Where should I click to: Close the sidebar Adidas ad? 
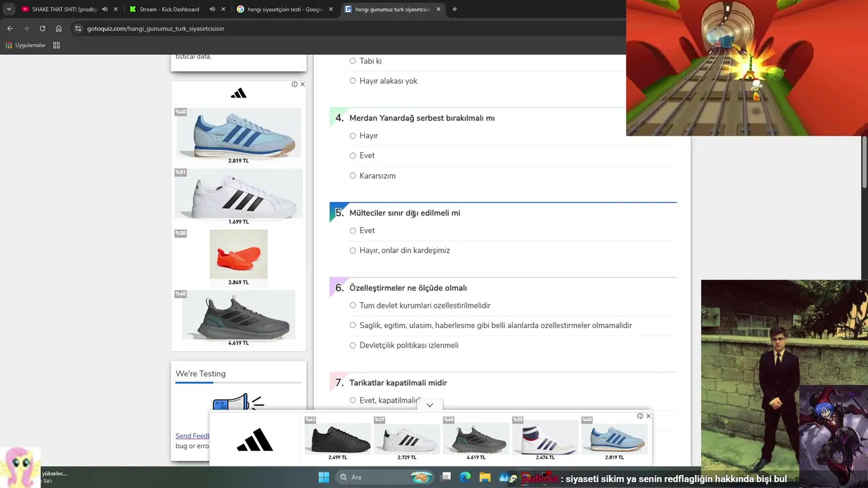(x=302, y=84)
